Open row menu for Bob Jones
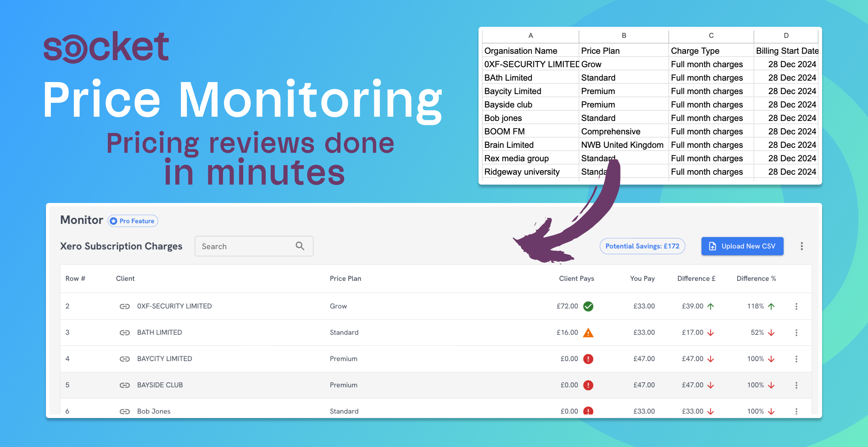868x447 pixels. [x=796, y=411]
